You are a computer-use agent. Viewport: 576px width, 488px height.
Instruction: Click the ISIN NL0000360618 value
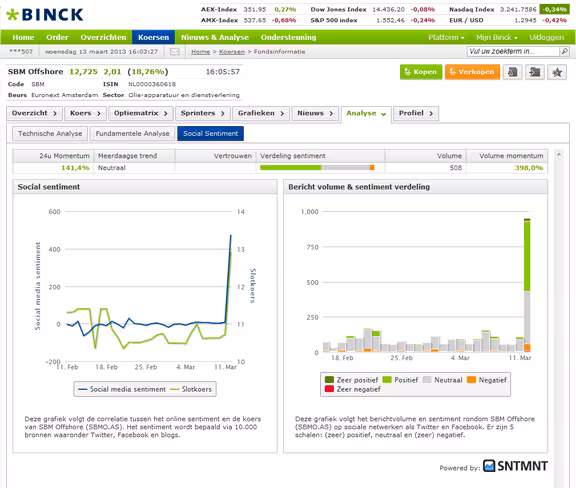click(x=152, y=84)
